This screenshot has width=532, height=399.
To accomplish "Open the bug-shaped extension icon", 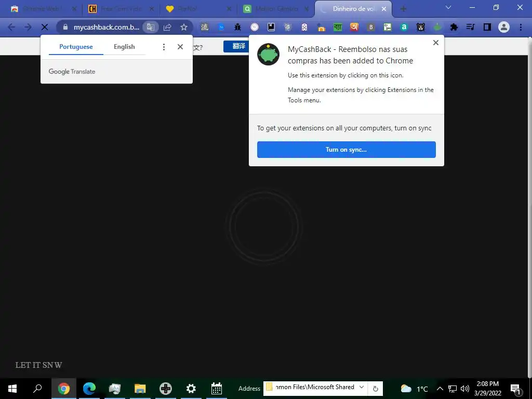I will click(x=237, y=27).
